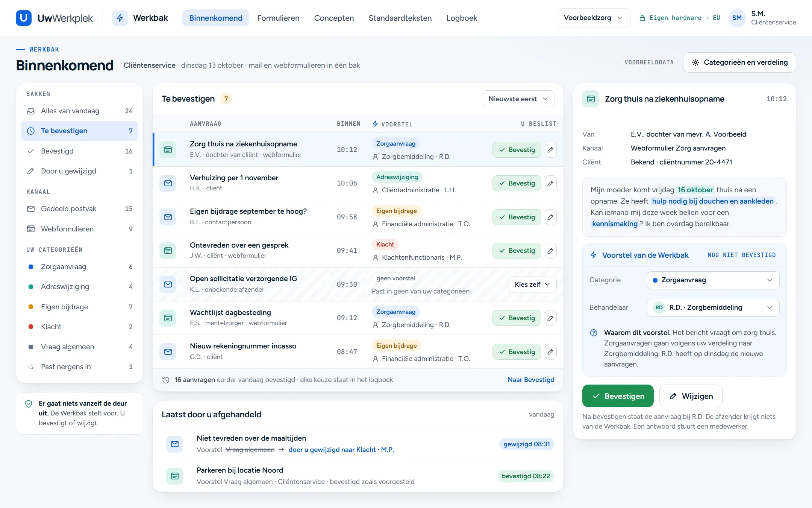Open the Webformulieren channel filter

click(x=79, y=229)
